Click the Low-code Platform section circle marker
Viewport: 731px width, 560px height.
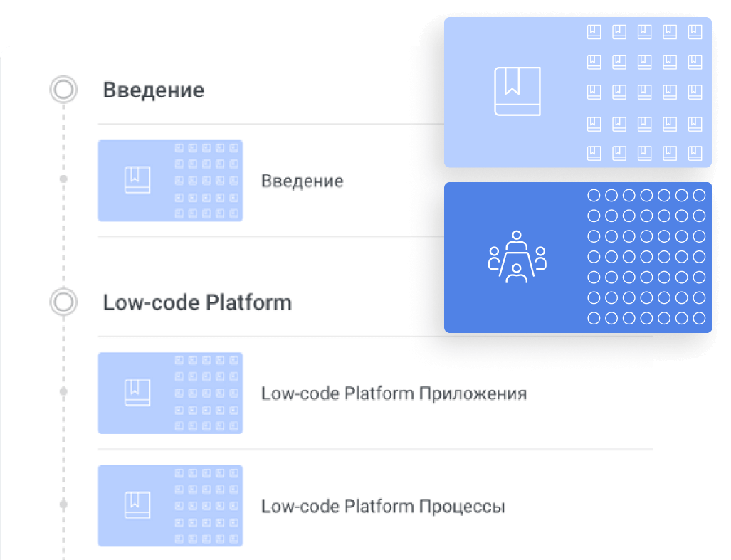click(63, 302)
